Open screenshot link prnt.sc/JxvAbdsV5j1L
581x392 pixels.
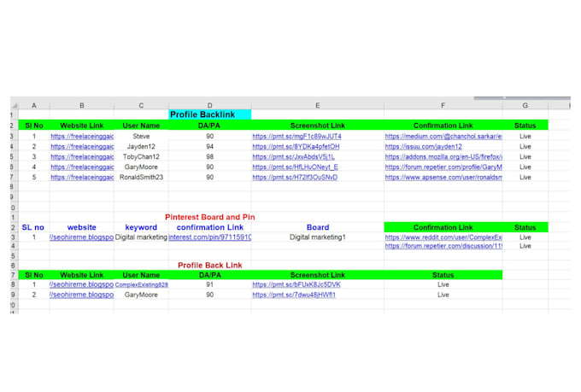pyautogui.click(x=293, y=157)
